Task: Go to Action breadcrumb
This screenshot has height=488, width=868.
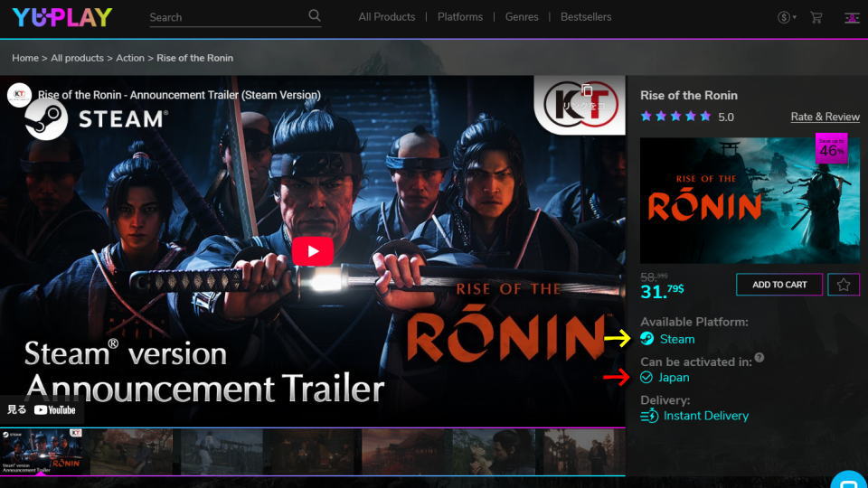Action: pos(130,58)
